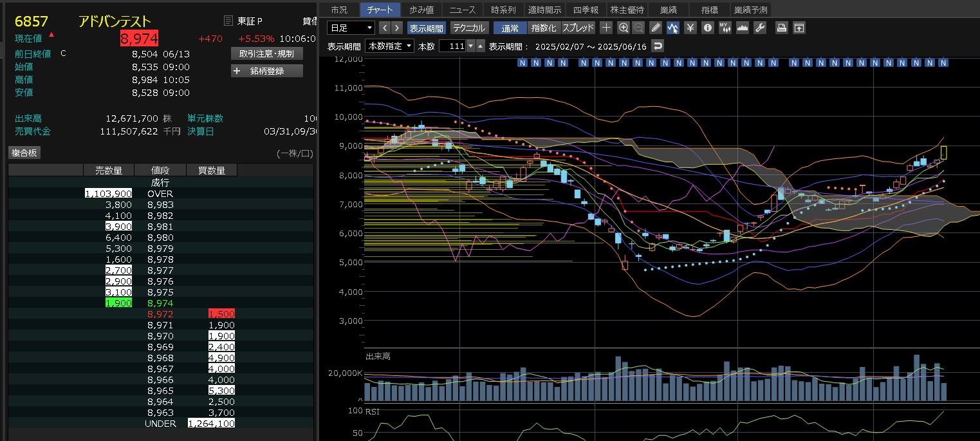Image resolution: width=980 pixels, height=441 pixels.
Task: Click bid price 8,963 in order book
Action: [160, 413]
